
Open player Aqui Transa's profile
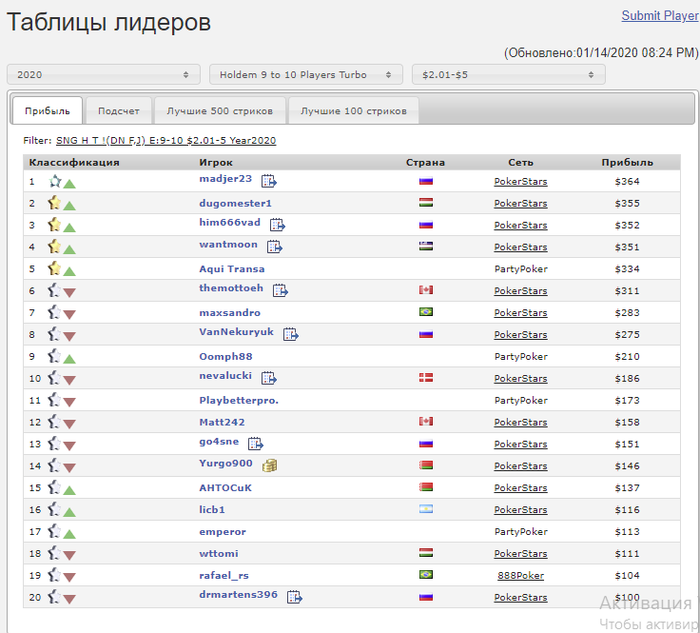pos(232,269)
